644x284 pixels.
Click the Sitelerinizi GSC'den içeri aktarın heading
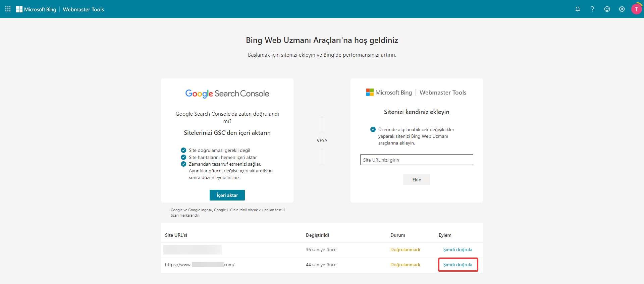coord(227,133)
